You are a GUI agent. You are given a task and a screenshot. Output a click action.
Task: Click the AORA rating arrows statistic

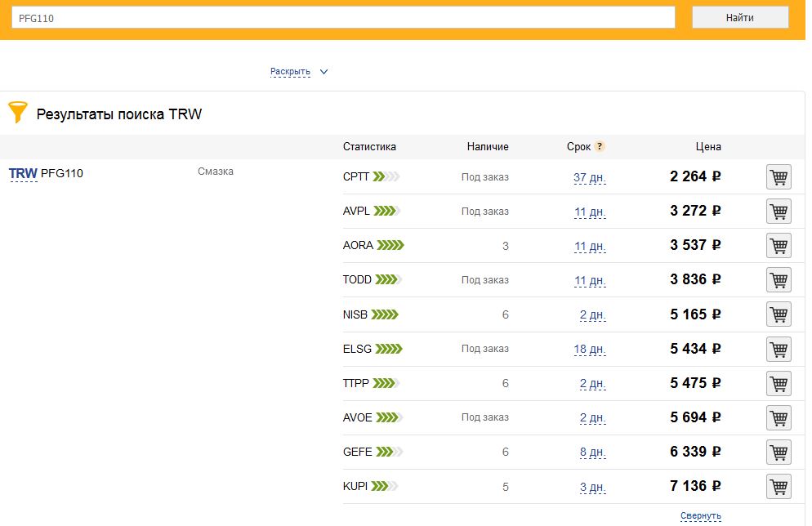pyautogui.click(x=390, y=245)
